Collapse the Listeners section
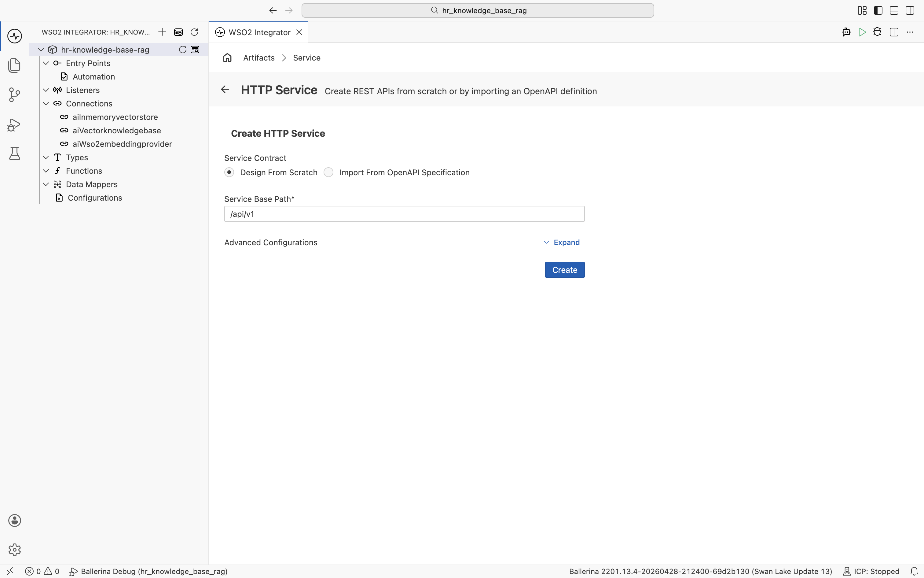The image size is (924, 578). pyautogui.click(x=46, y=90)
